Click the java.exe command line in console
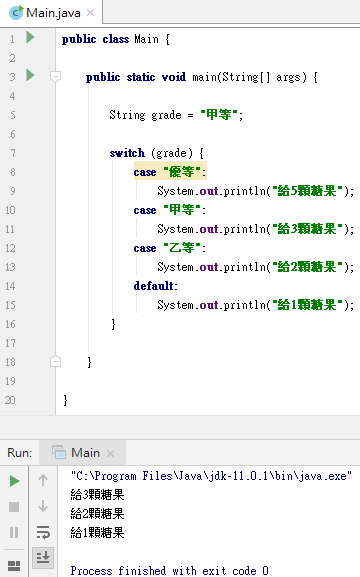Viewport: 360px width, 577px height. pos(211,476)
